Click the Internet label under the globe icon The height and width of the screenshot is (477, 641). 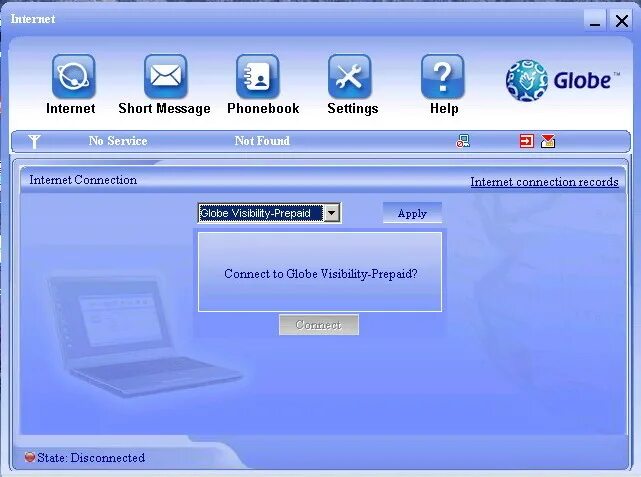[70, 108]
